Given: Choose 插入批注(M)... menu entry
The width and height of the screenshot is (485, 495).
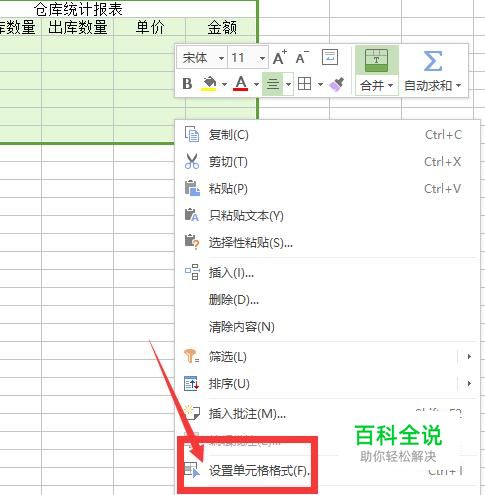Looking at the screenshot, I should point(327,414).
